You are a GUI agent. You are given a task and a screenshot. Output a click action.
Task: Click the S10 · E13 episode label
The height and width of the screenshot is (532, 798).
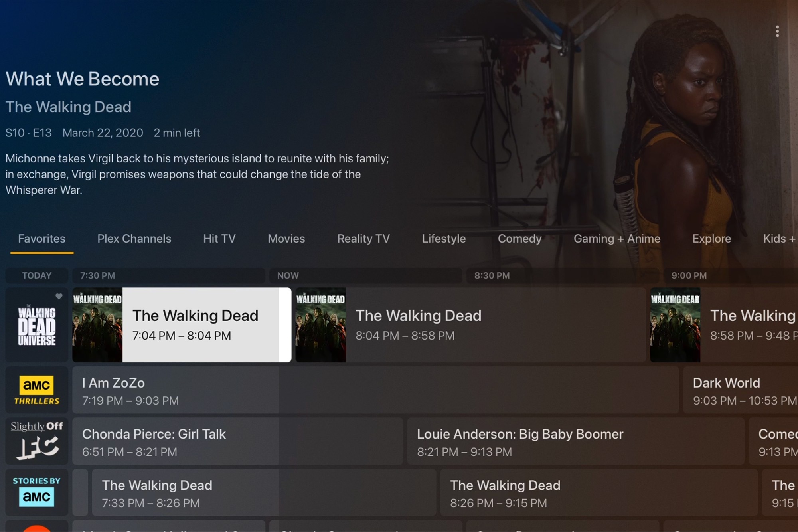click(x=29, y=133)
